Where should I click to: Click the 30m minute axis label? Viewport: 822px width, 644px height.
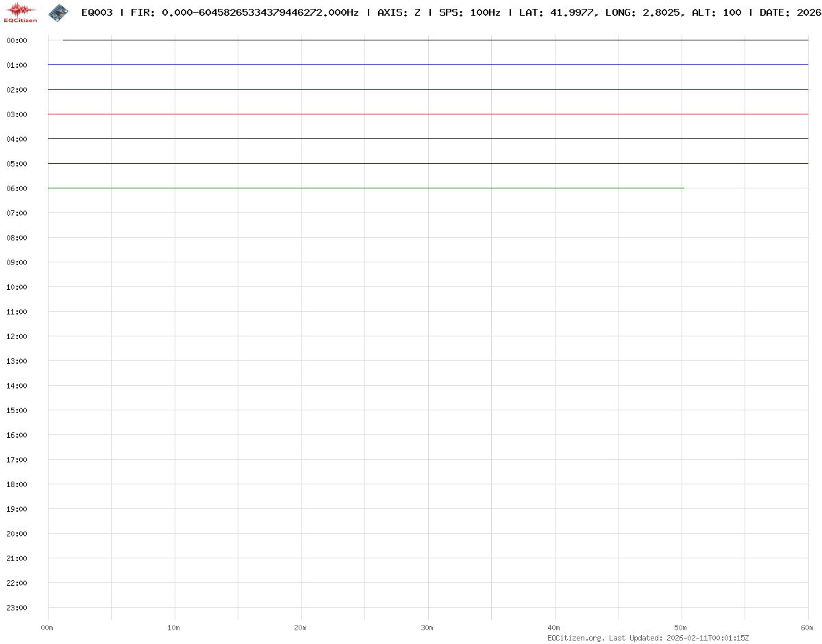pos(427,628)
